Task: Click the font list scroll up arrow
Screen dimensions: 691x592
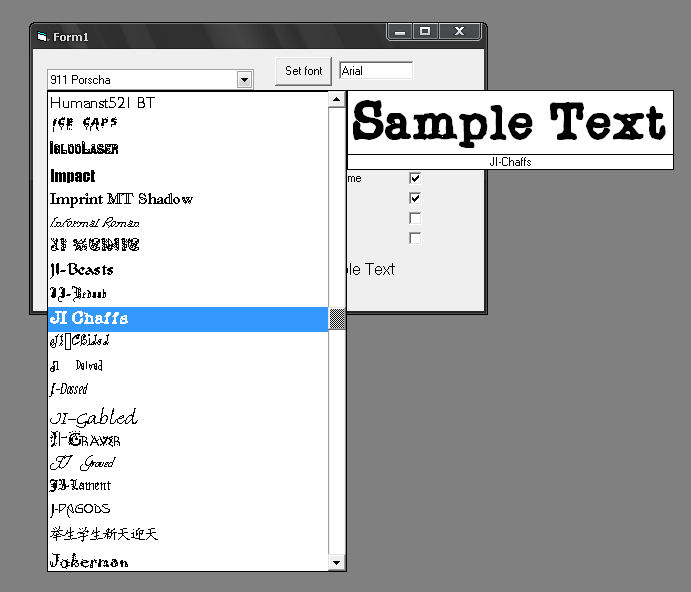Action: point(337,100)
